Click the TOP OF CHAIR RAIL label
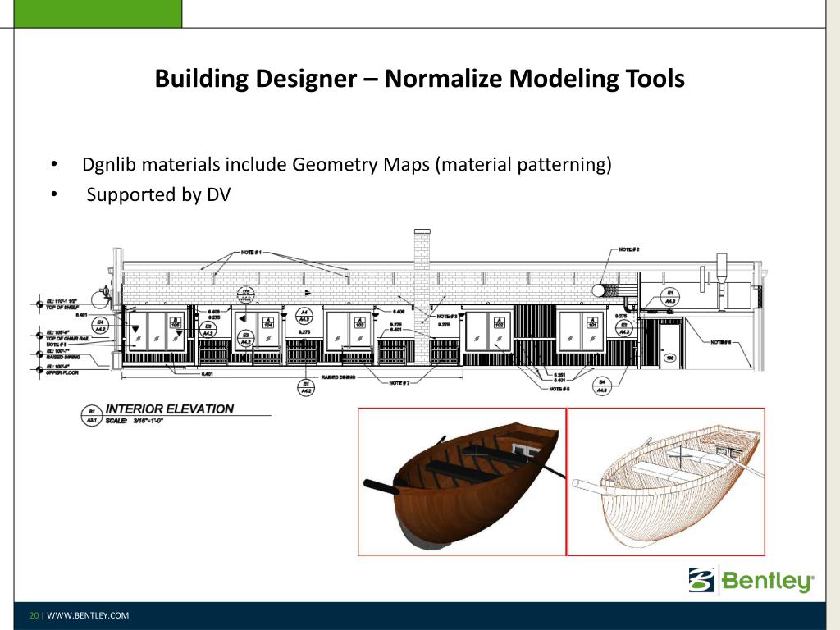 [67, 339]
